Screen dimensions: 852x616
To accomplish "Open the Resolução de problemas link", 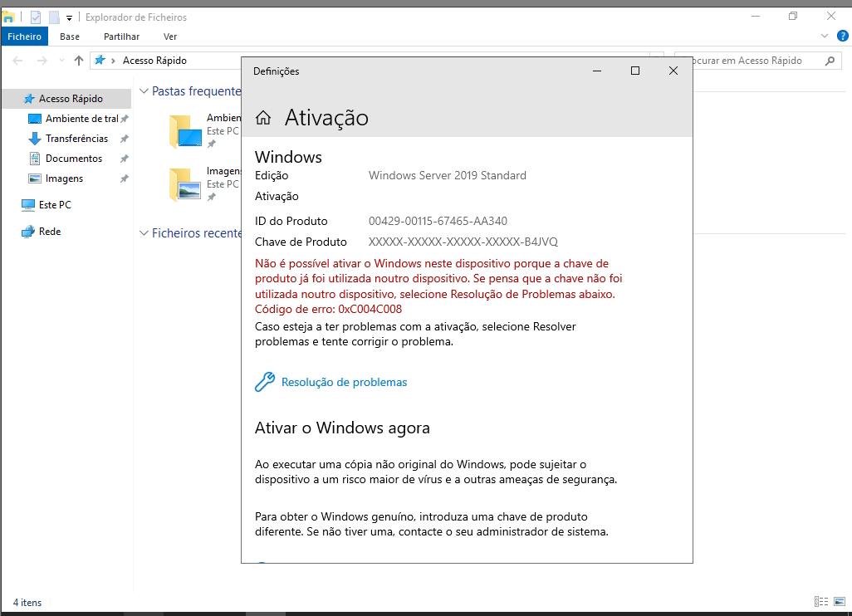I will (x=344, y=382).
